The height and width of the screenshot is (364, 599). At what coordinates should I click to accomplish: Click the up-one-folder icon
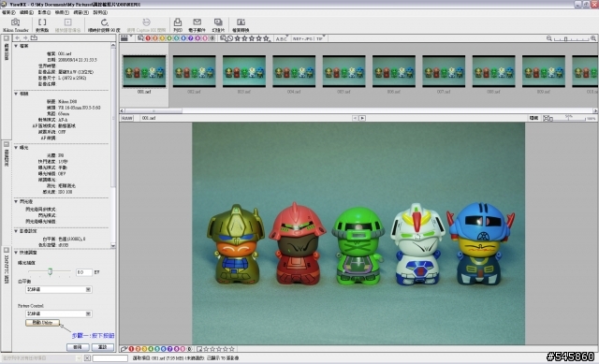tap(34, 37)
